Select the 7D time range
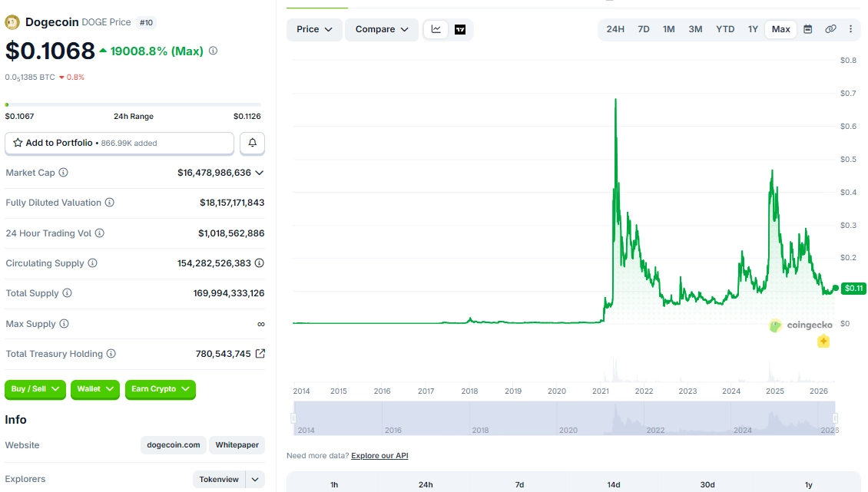The image size is (868, 492). (643, 29)
